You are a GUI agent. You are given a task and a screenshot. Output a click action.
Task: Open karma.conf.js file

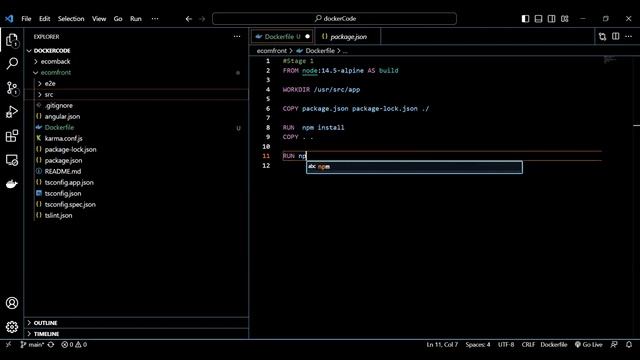tap(63, 139)
